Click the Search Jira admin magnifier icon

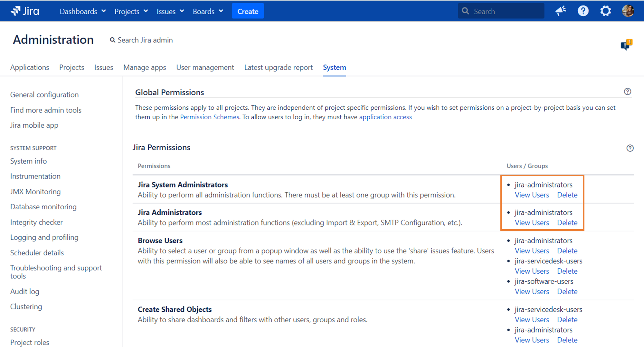click(112, 40)
